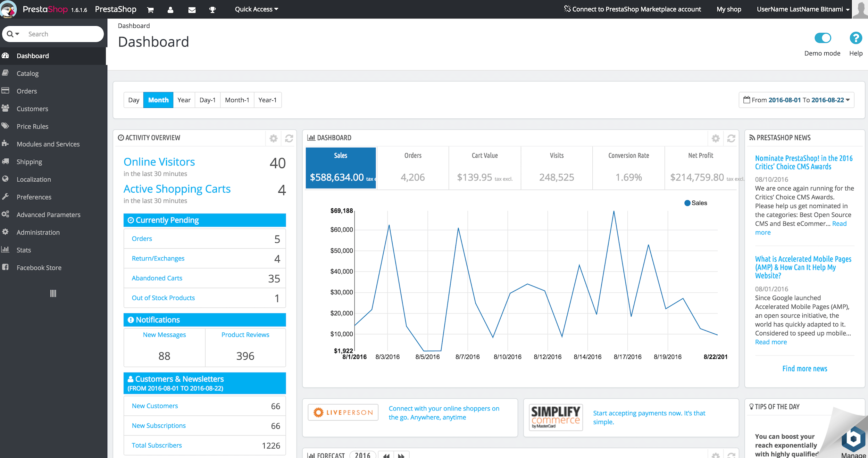Click the Find more news link
Image resolution: width=868 pixels, height=458 pixels.
(804, 368)
